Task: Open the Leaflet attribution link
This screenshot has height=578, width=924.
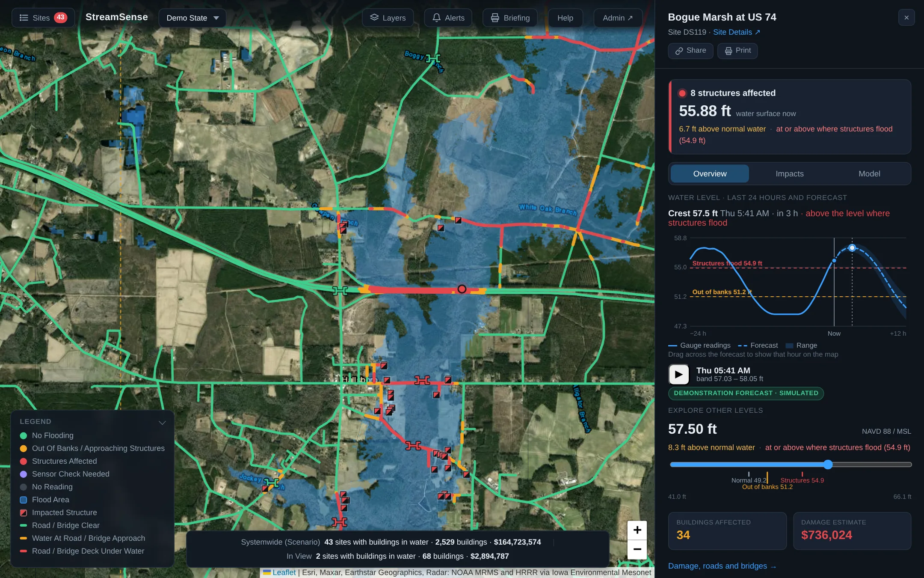Action: pos(284,572)
